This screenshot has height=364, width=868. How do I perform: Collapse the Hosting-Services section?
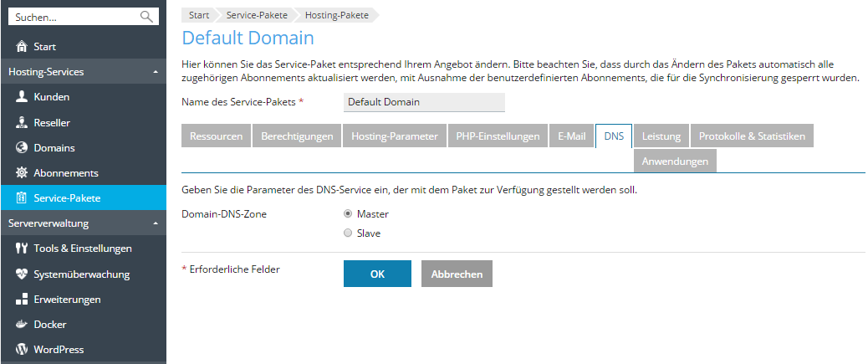tap(156, 73)
